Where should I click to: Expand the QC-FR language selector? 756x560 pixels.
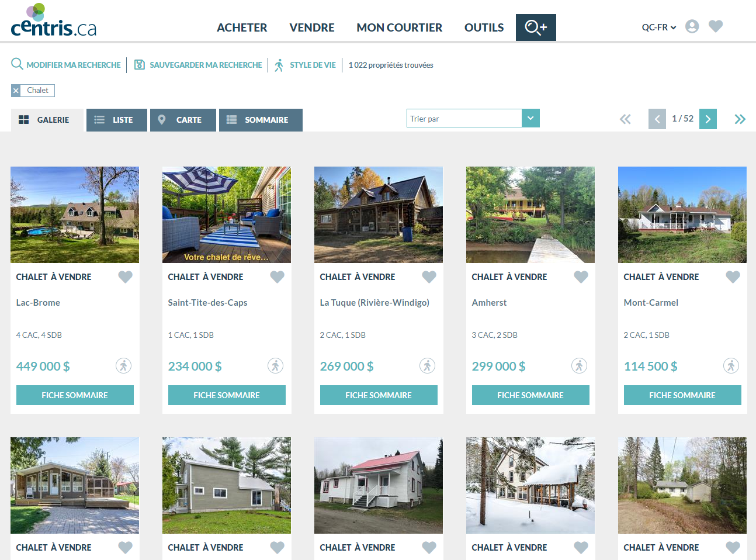[658, 26]
